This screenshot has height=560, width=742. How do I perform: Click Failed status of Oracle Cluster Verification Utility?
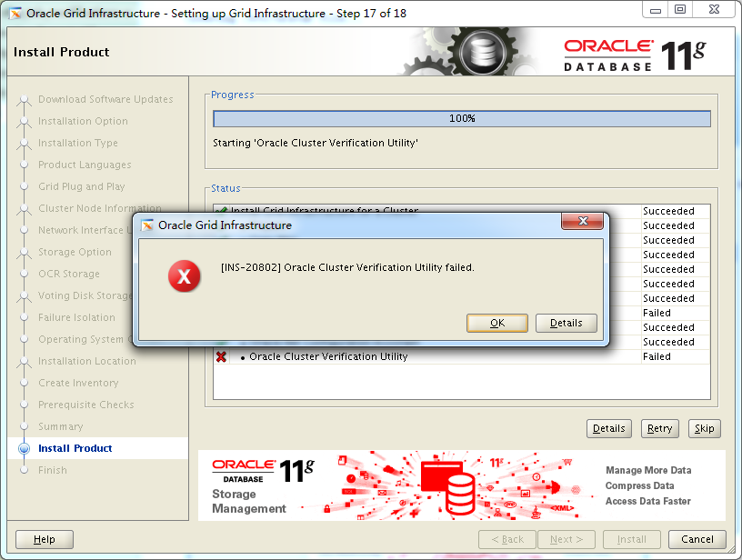(657, 356)
